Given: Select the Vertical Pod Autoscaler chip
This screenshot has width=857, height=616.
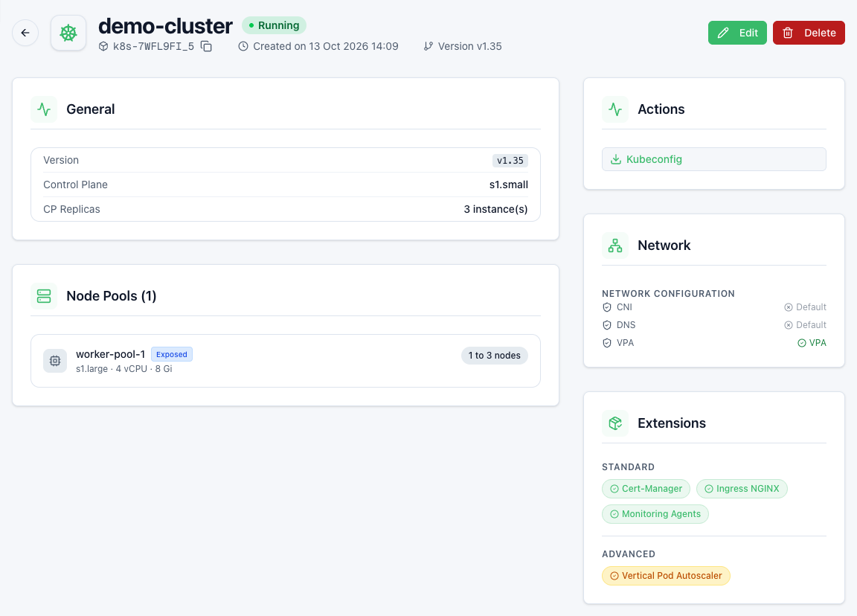Looking at the screenshot, I should tap(666, 576).
